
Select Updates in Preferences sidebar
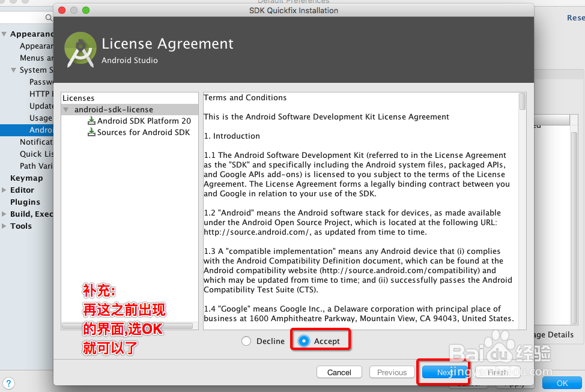[x=41, y=106]
